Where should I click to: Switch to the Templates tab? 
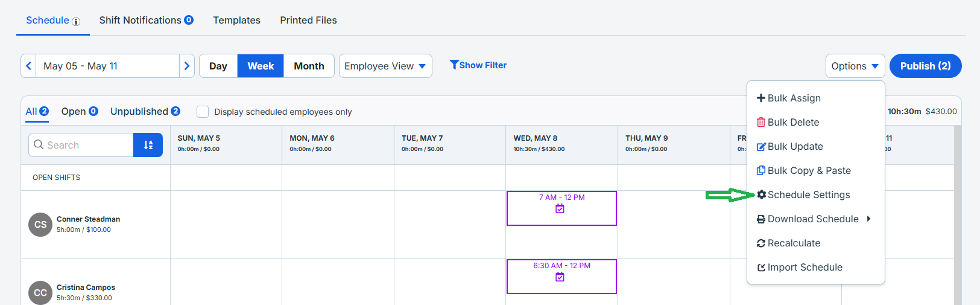pyautogui.click(x=236, y=20)
